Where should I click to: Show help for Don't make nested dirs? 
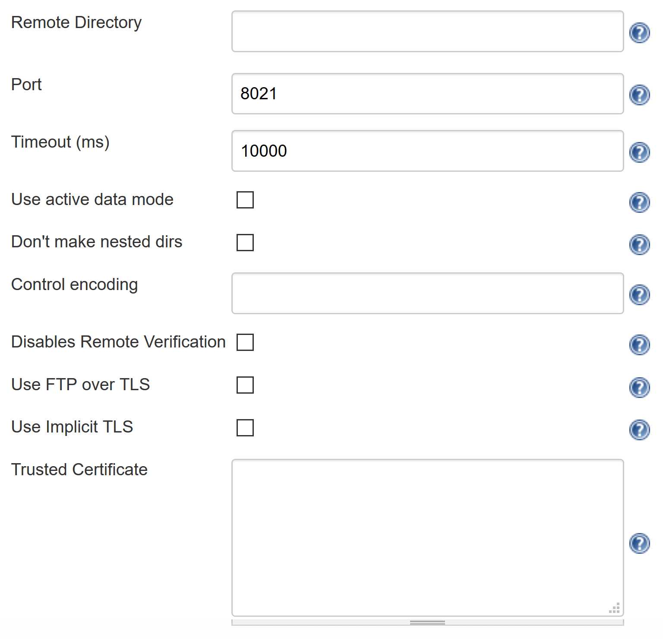pos(639,245)
